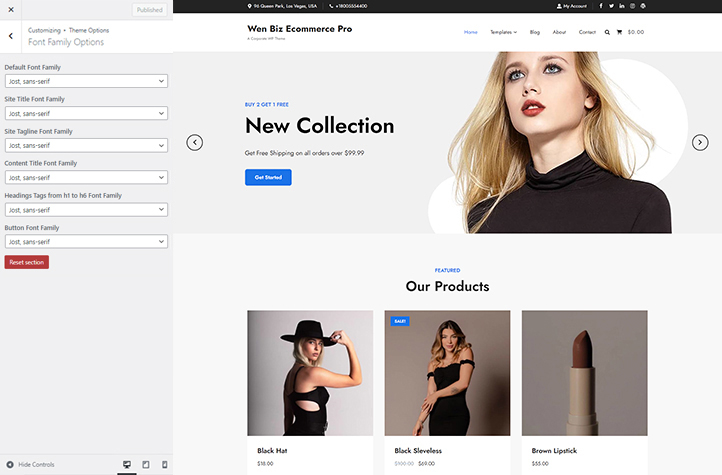Visit the LinkedIn social icon link
The width and height of the screenshot is (722, 475).
(622, 6)
